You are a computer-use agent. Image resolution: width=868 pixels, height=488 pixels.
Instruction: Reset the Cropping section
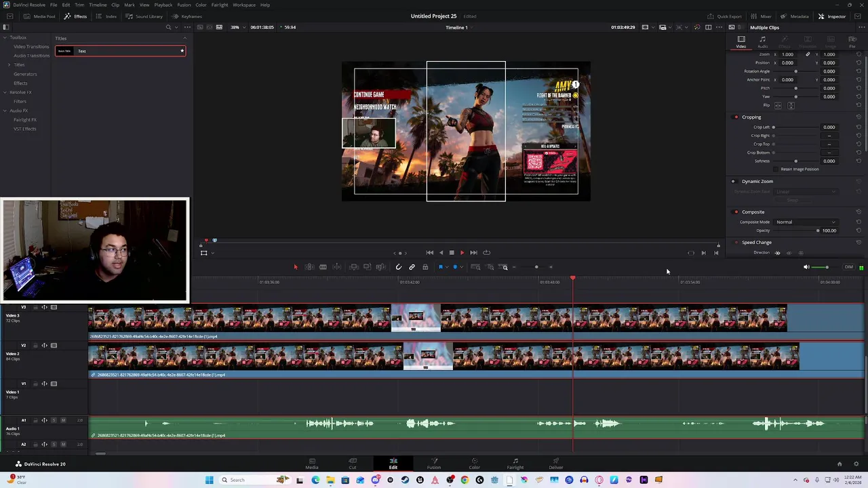click(859, 117)
